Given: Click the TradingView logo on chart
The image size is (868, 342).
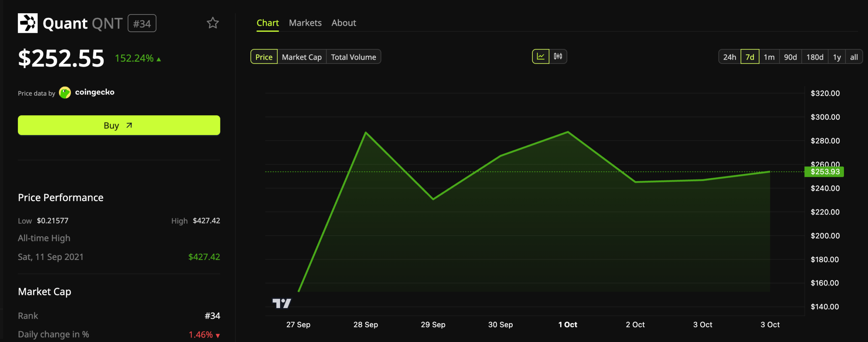Looking at the screenshot, I should tap(281, 303).
